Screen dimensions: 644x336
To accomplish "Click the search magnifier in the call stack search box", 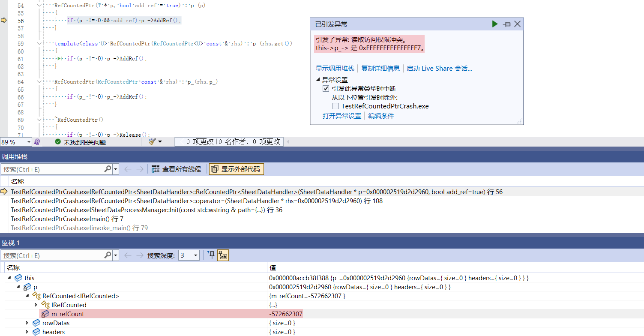I will pos(108,169).
